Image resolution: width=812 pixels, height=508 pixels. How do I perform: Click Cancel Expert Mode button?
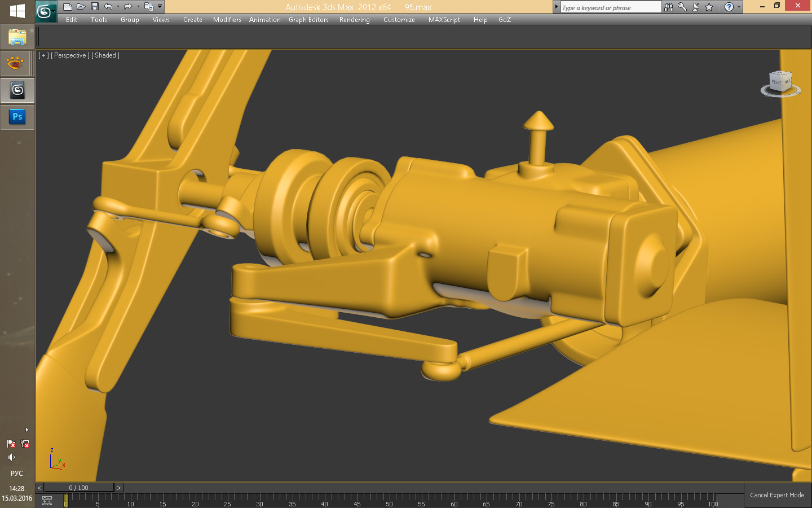pos(777,495)
